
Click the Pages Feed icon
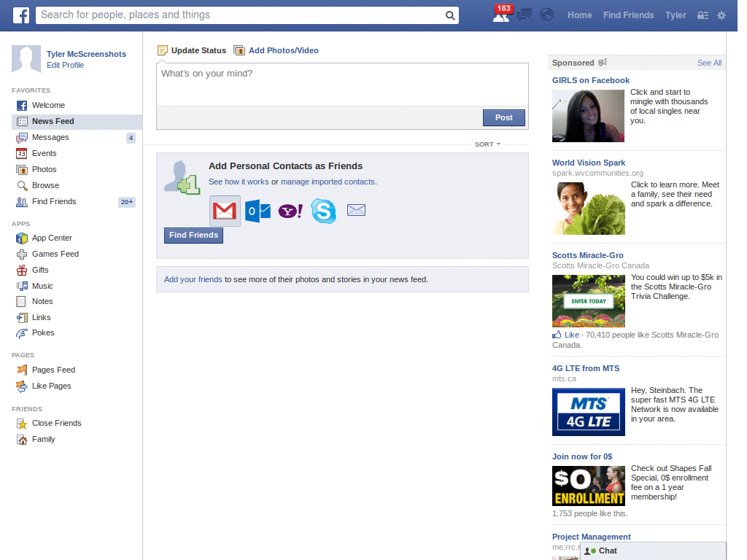coord(22,370)
